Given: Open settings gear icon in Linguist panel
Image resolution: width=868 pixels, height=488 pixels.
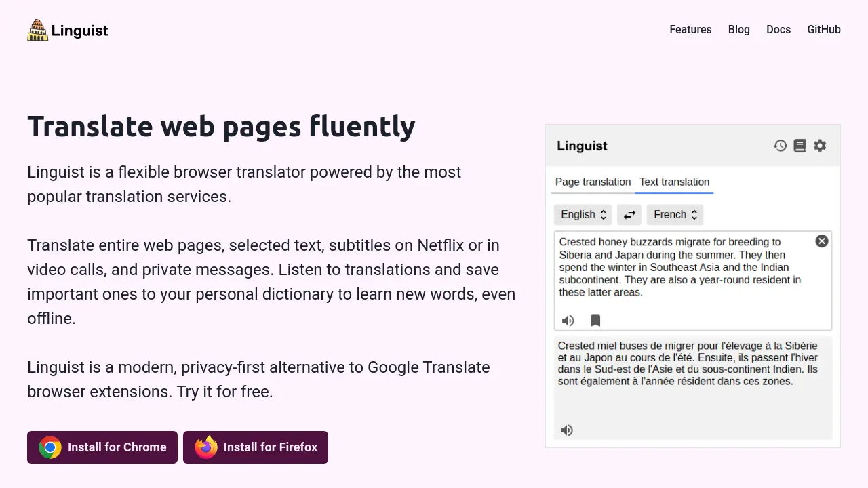Looking at the screenshot, I should tap(820, 146).
